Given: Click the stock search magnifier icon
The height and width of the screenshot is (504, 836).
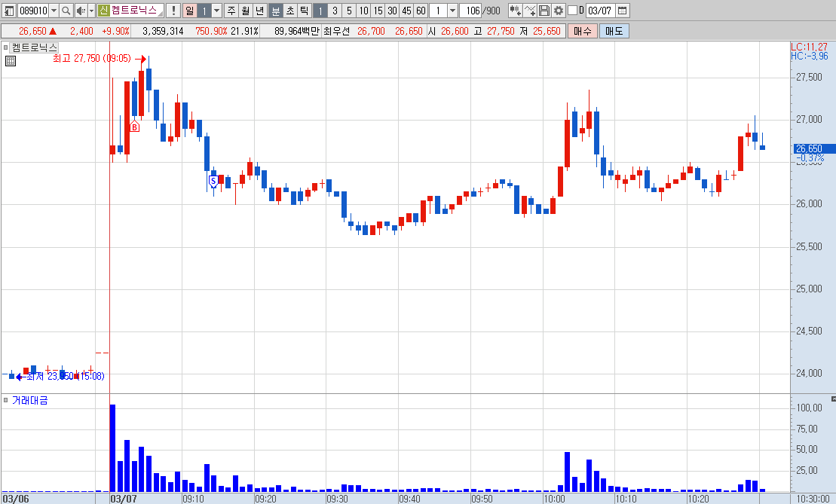Looking at the screenshot, I should pyautogui.click(x=66, y=11).
